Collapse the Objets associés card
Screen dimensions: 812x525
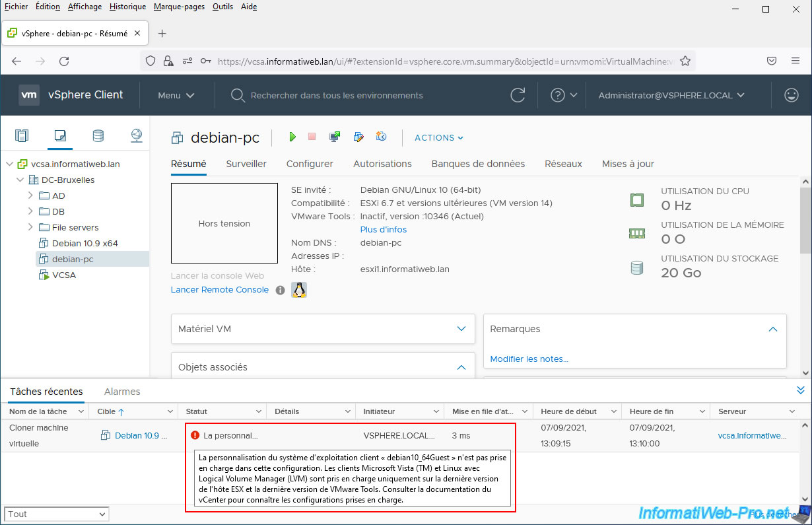461,367
